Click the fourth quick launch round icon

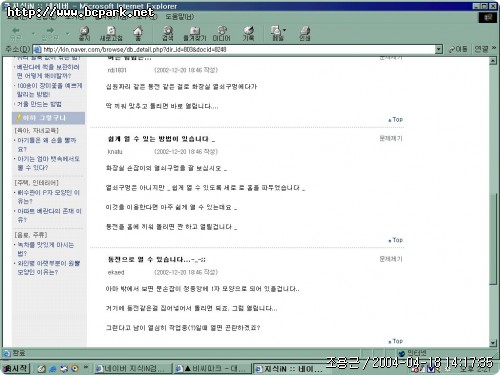click(75, 368)
